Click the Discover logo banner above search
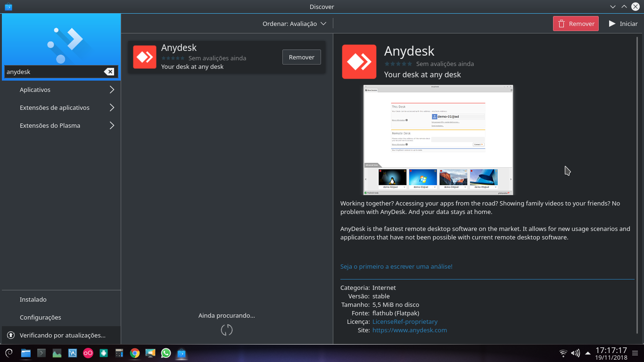This screenshot has width=644, height=362. click(61, 39)
